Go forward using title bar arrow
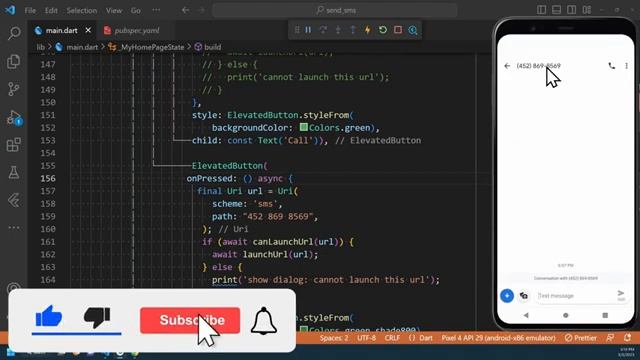The image size is (640, 360). (201, 10)
